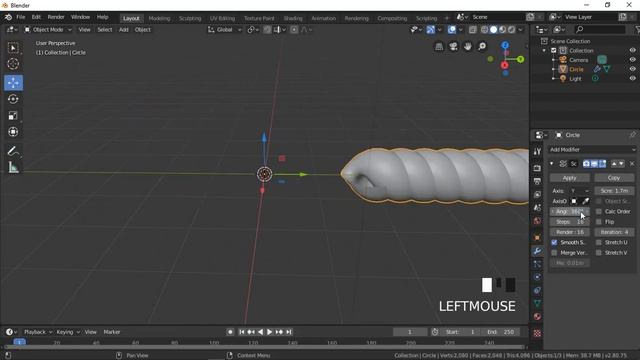Play the animation in timeline
Image resolution: width=640 pixels, height=360 pixels.
269,332
